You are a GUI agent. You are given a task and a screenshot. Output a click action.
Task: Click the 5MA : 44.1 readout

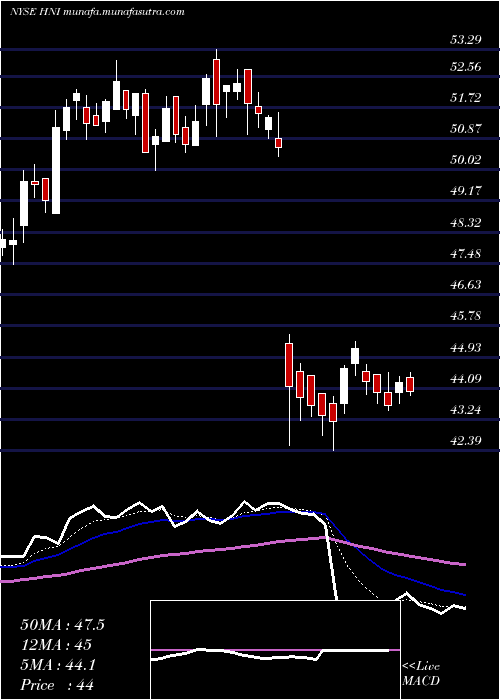pyautogui.click(x=58, y=665)
